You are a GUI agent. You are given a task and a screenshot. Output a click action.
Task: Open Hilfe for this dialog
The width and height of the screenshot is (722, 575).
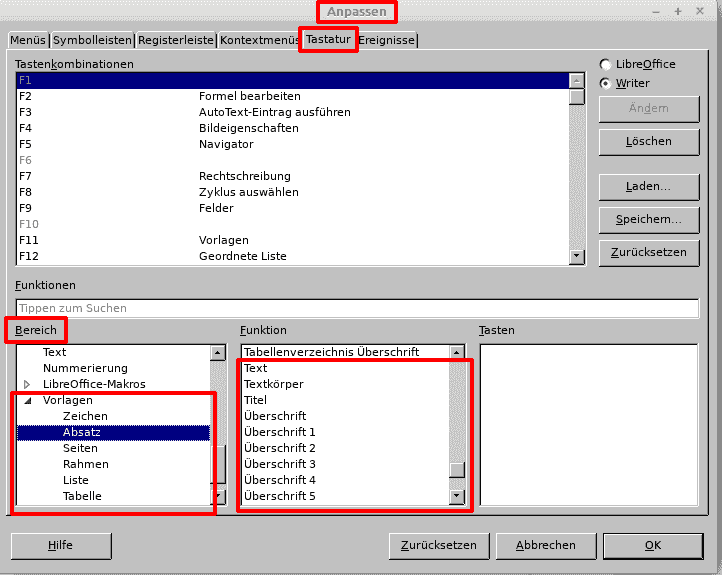tap(60, 546)
